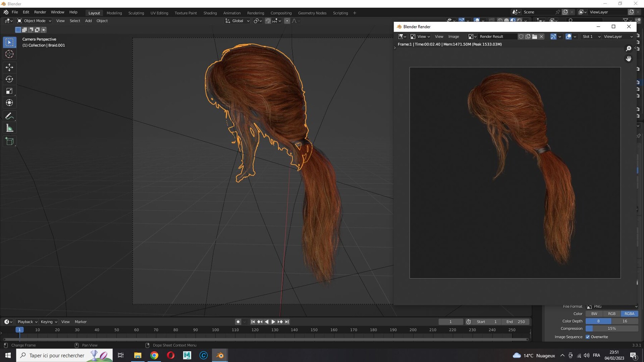Screen dimensions: 644x362
Task: Select the 3D Cursor tool
Action: tap(10, 54)
